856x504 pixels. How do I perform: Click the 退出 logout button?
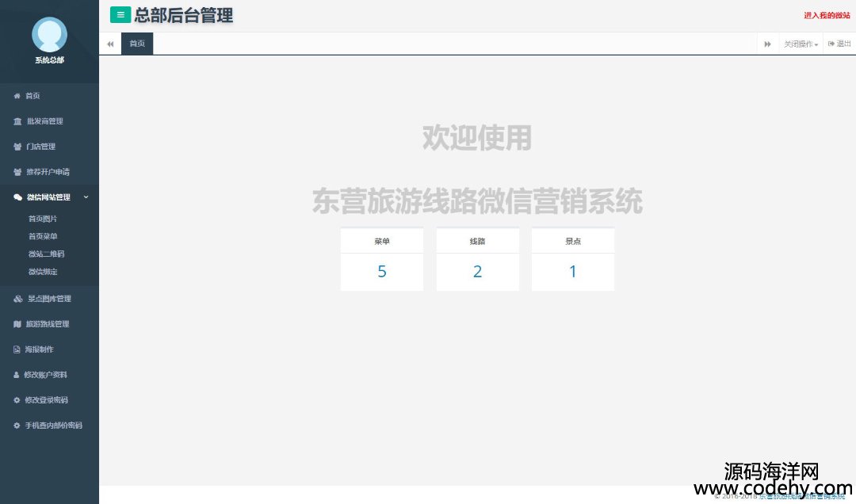(x=839, y=44)
